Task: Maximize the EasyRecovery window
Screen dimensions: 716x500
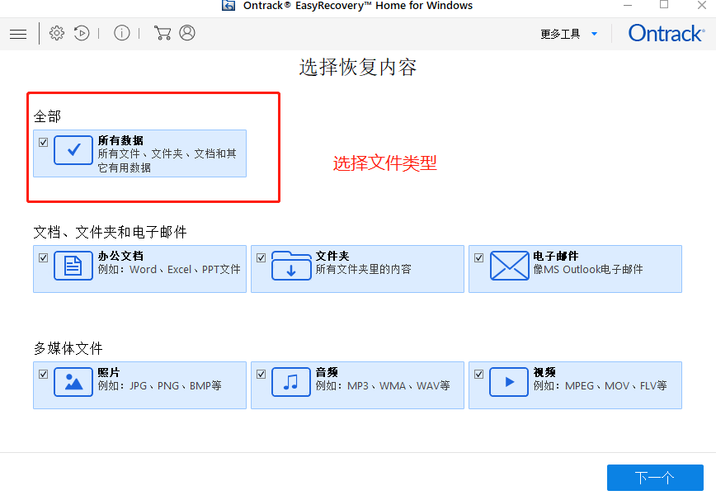Action: tap(664, 5)
